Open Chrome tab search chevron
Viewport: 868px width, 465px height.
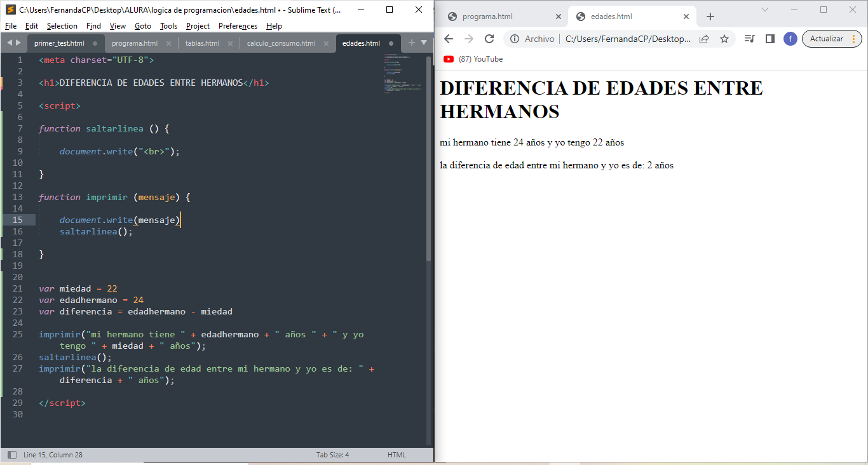765,10
